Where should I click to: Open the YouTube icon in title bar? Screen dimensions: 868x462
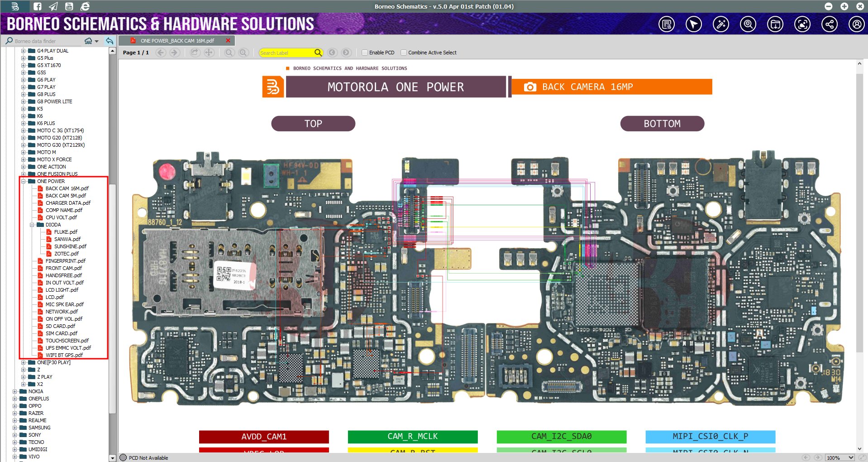point(69,6)
